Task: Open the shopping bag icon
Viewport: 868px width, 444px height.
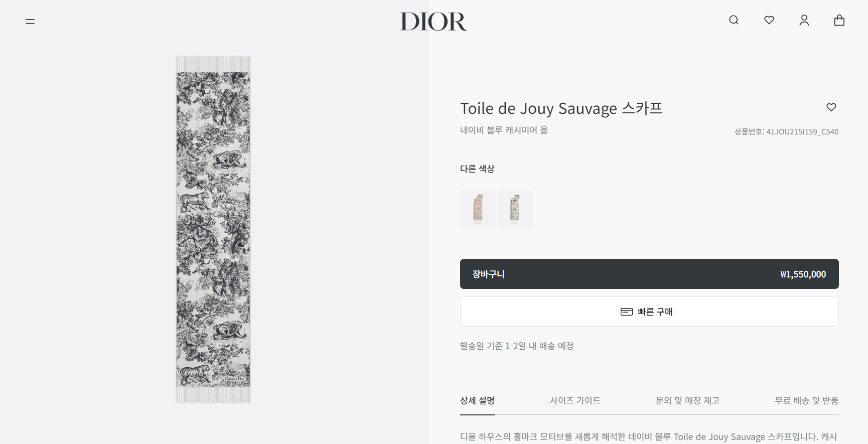Action: click(x=839, y=20)
